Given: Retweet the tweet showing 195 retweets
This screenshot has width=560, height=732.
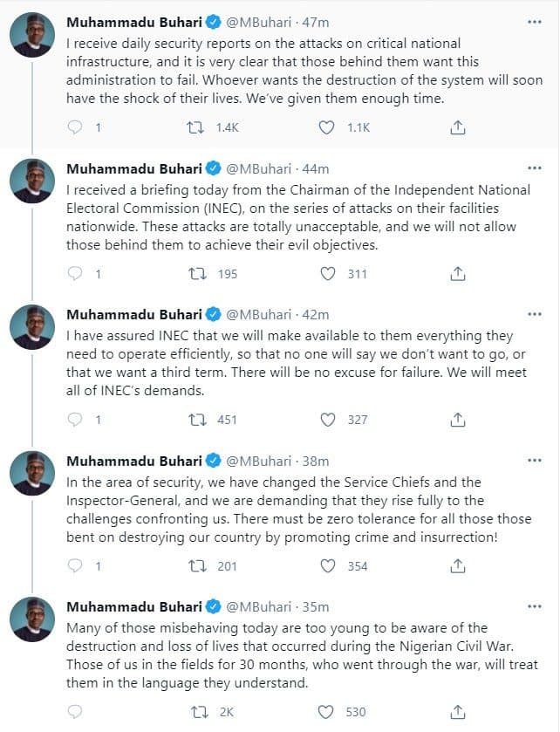Looking at the screenshot, I should pyautogui.click(x=197, y=274).
